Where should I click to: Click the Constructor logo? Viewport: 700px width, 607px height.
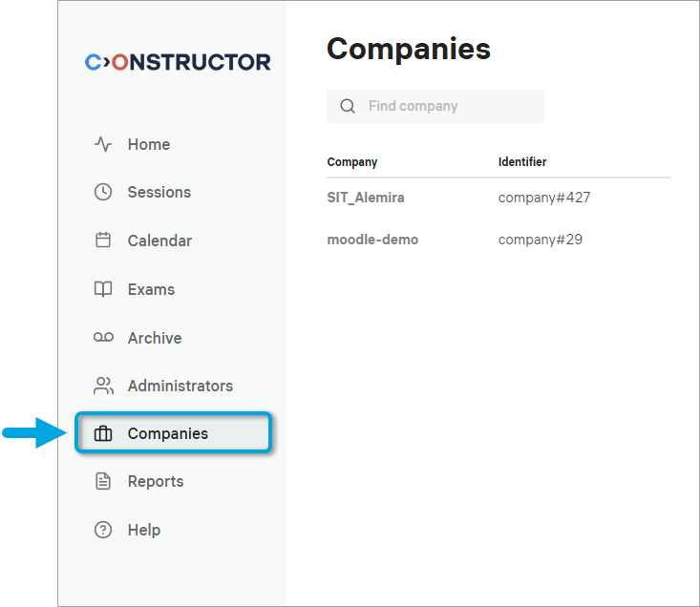(x=178, y=62)
